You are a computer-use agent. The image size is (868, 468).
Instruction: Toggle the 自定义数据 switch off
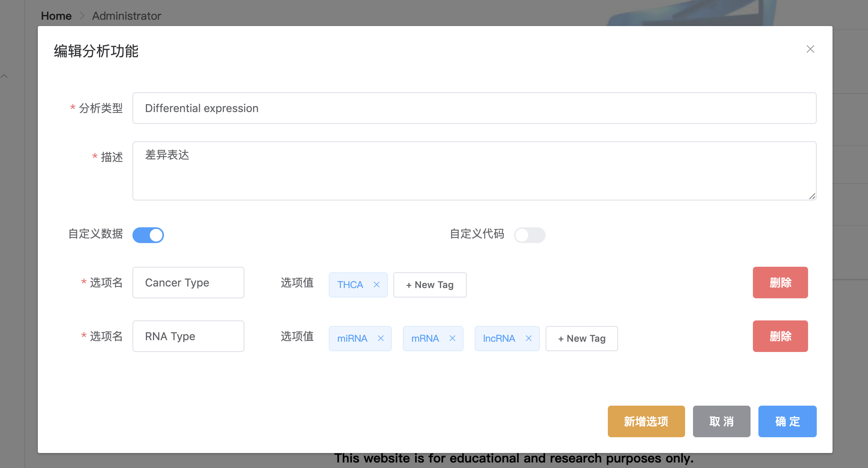(148, 235)
